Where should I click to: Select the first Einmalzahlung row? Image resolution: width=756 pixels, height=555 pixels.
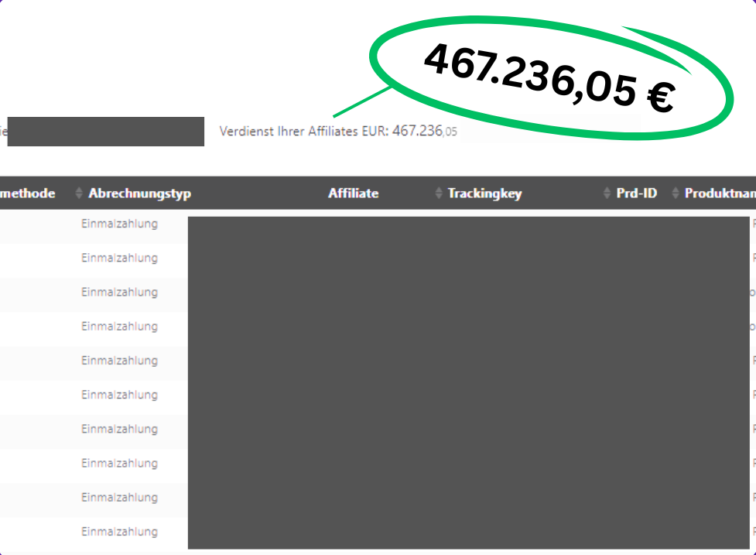point(119,224)
